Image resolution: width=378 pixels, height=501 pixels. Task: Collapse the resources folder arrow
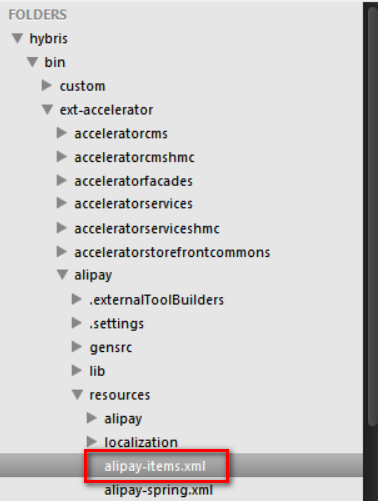tap(77, 395)
